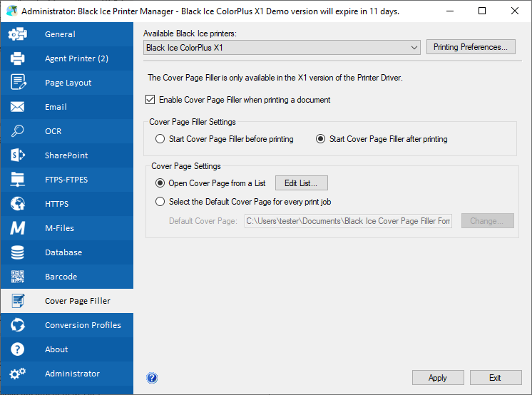The image size is (532, 395).
Task: Click the Email envelope icon
Action: [17, 107]
